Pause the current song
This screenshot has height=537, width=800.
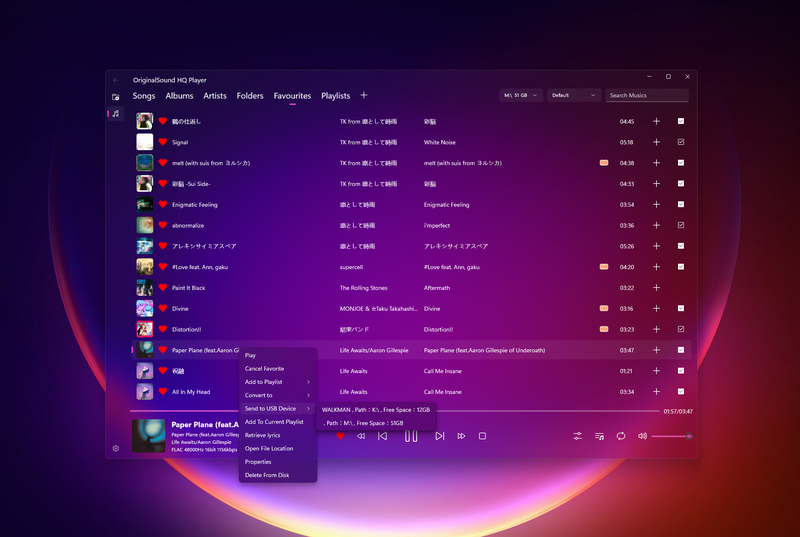[x=411, y=436]
